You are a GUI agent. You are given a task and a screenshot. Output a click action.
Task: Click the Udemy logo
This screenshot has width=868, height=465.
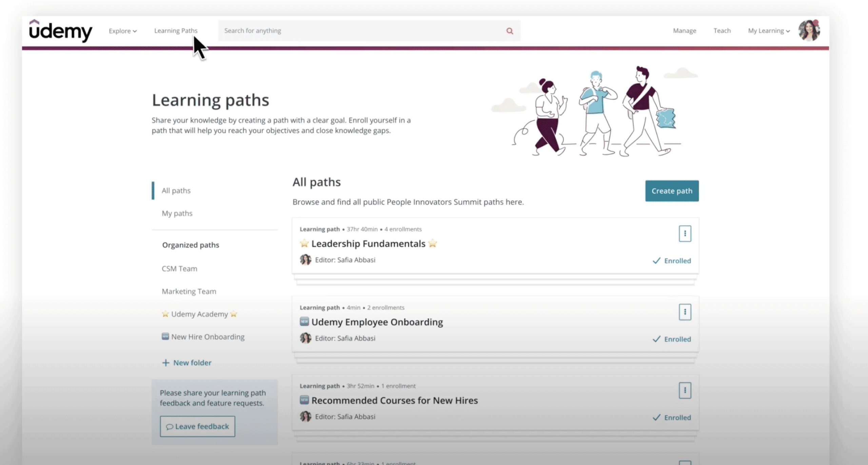tap(60, 31)
